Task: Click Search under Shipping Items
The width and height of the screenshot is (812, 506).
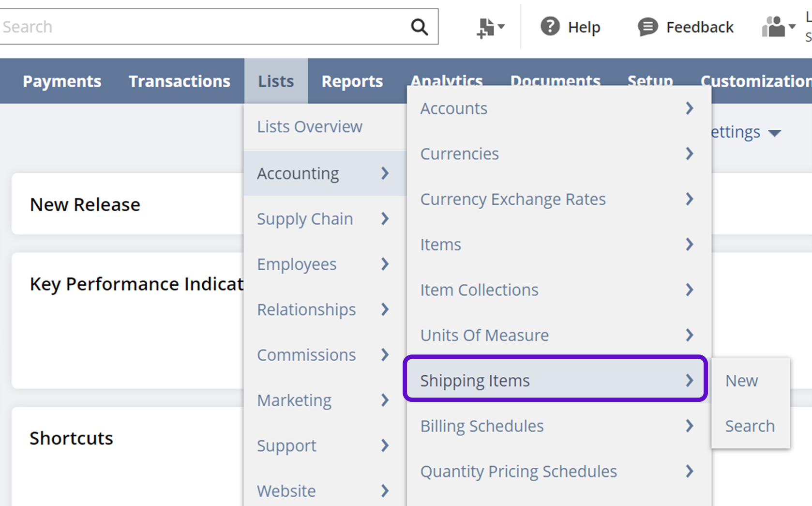Action: (750, 426)
